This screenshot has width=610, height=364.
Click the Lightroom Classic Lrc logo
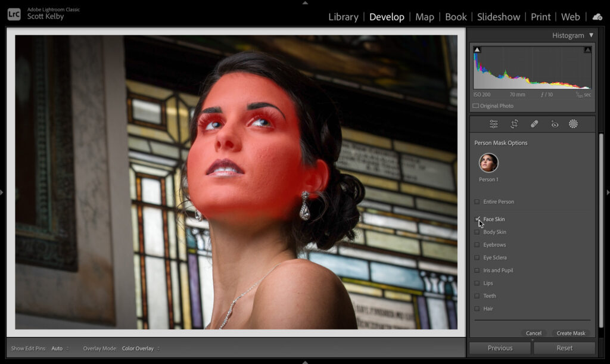coord(14,14)
